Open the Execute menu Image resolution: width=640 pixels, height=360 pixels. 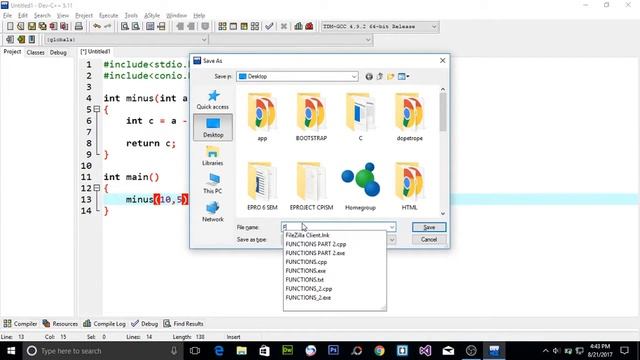point(109,16)
